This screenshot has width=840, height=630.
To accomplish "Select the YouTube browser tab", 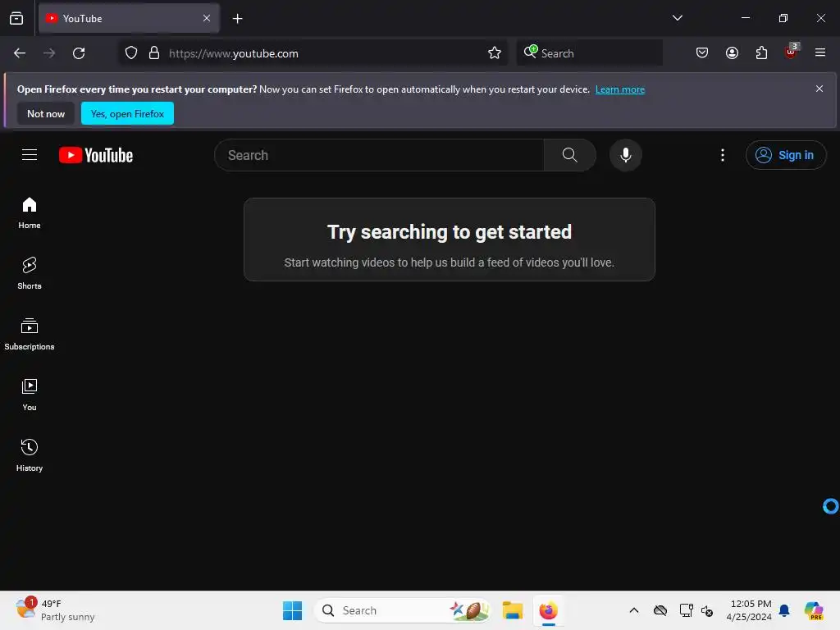I will [129, 18].
